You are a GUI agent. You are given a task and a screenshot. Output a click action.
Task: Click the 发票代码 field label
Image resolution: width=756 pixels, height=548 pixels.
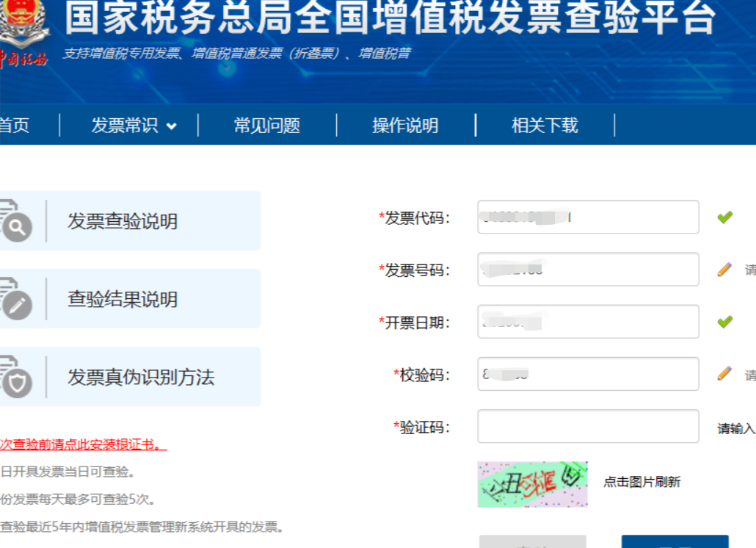pos(414,218)
